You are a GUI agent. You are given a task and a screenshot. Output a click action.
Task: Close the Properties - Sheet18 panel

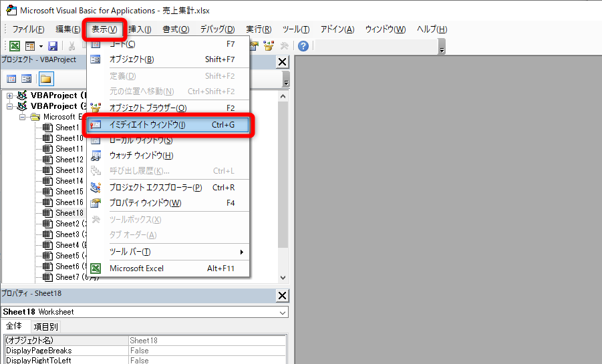point(282,295)
